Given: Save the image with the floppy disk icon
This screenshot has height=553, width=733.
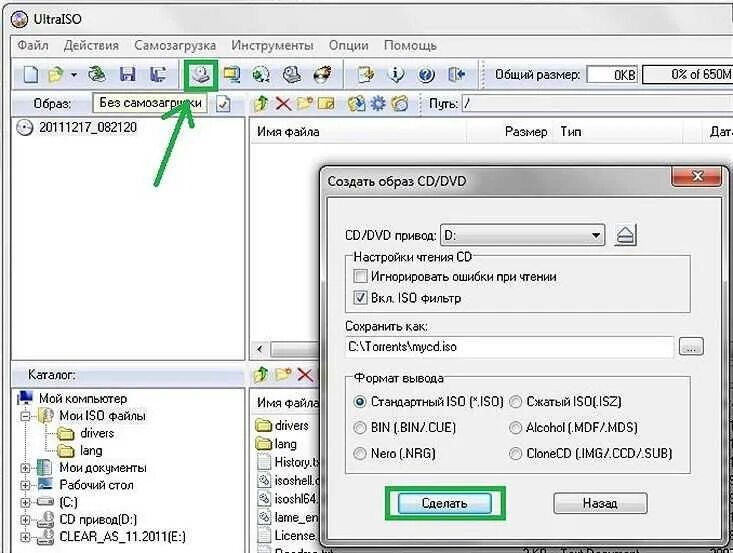Looking at the screenshot, I should click(x=128, y=75).
